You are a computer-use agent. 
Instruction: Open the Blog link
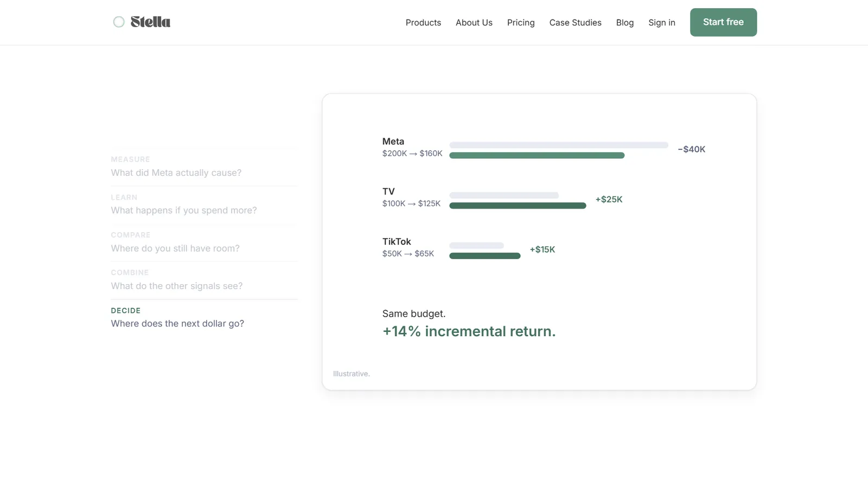click(x=625, y=22)
